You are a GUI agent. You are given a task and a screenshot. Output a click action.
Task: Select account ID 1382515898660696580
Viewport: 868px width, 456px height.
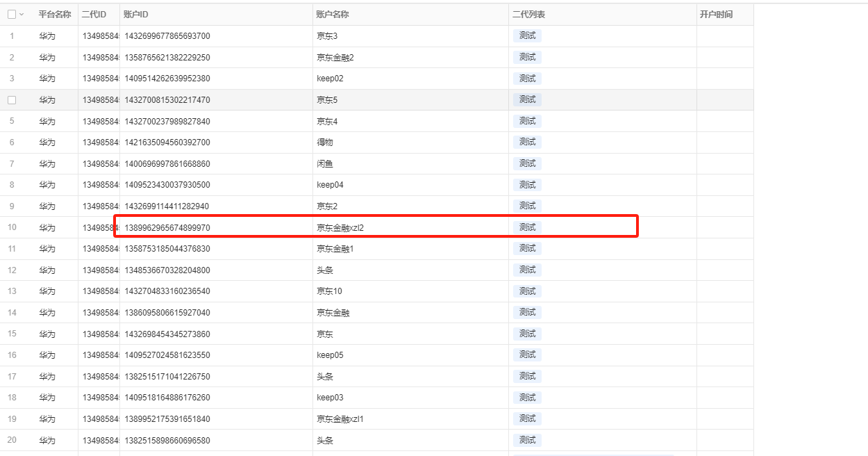pyautogui.click(x=167, y=441)
